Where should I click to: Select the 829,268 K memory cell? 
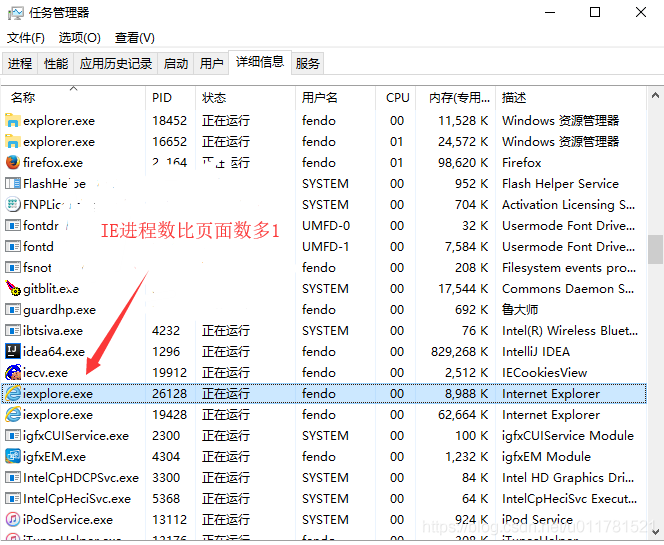[459, 351]
